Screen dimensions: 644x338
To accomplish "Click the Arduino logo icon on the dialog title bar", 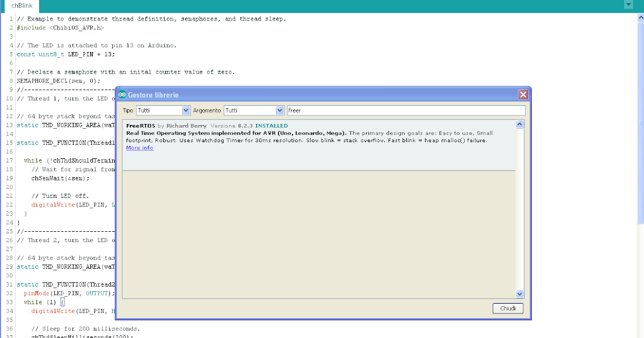I will (x=121, y=94).
